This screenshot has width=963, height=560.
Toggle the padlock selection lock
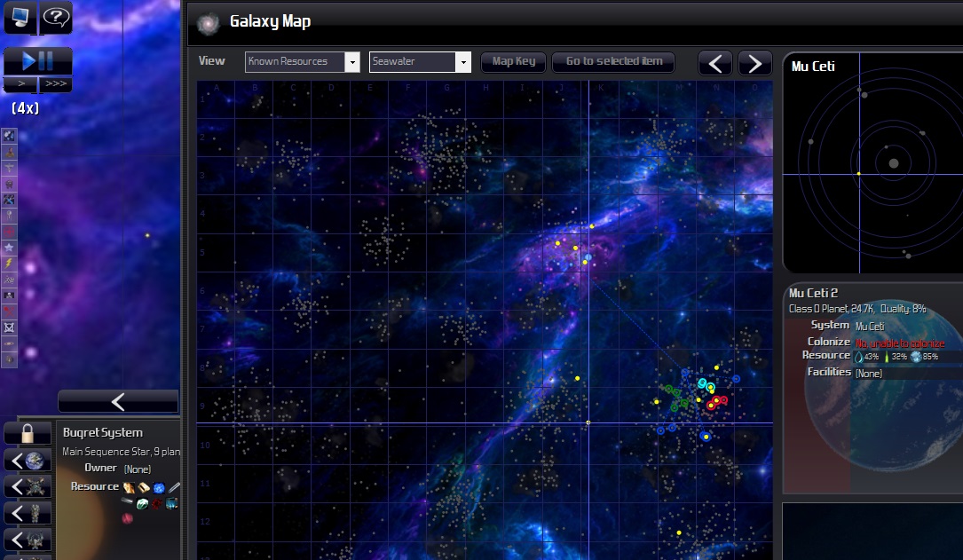point(28,433)
